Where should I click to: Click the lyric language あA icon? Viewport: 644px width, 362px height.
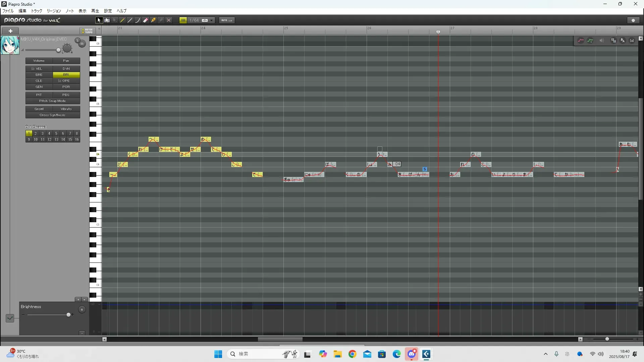pos(623,41)
